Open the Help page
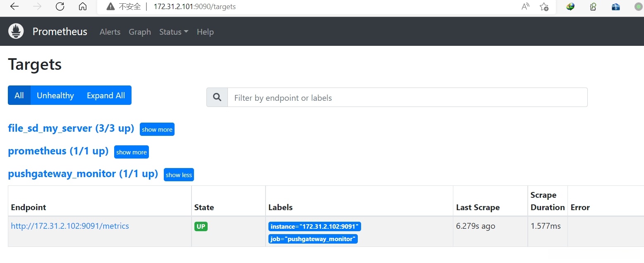644x263 pixels. [x=205, y=32]
